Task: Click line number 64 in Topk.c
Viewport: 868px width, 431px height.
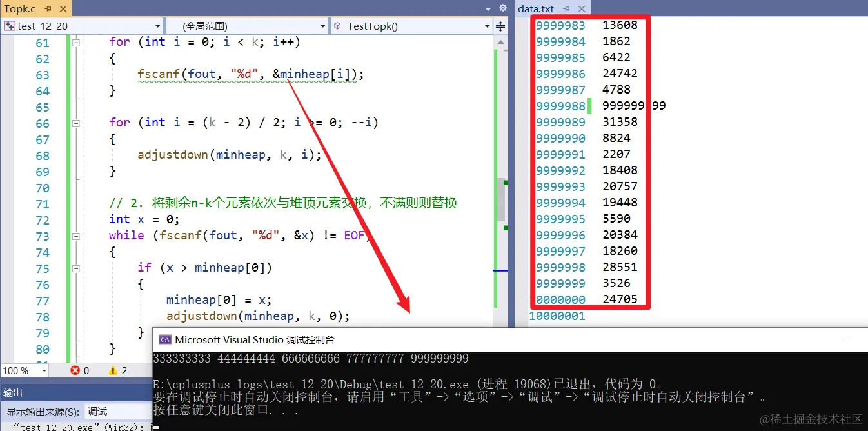Action: [43, 90]
